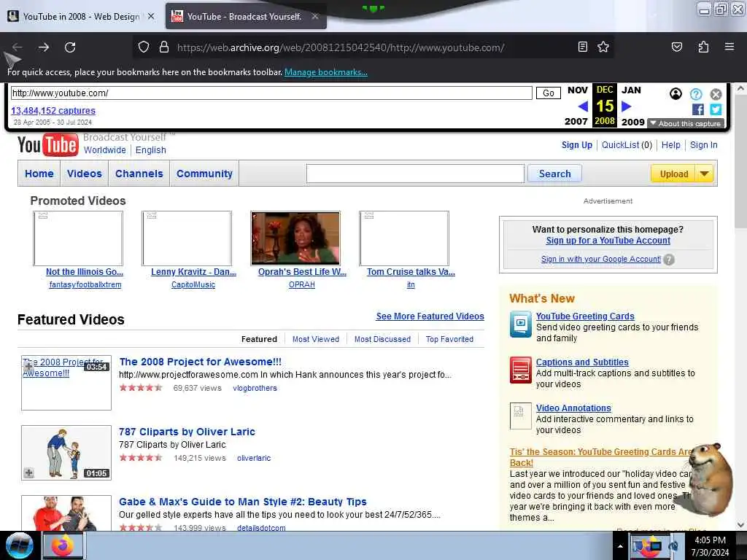Click the Video Annotations icon
Viewport: 747px width, 560px height.
520,416
